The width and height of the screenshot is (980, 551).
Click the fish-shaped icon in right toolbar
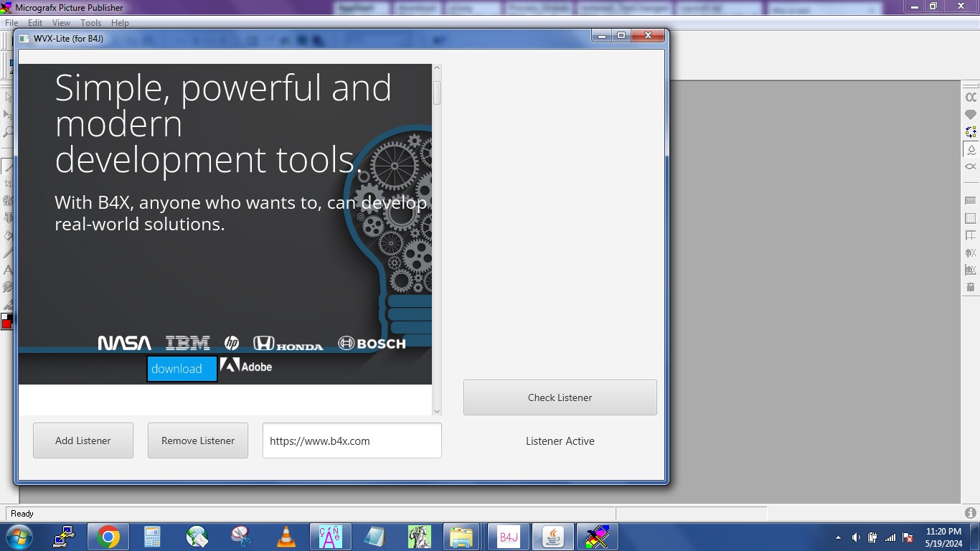point(971,166)
